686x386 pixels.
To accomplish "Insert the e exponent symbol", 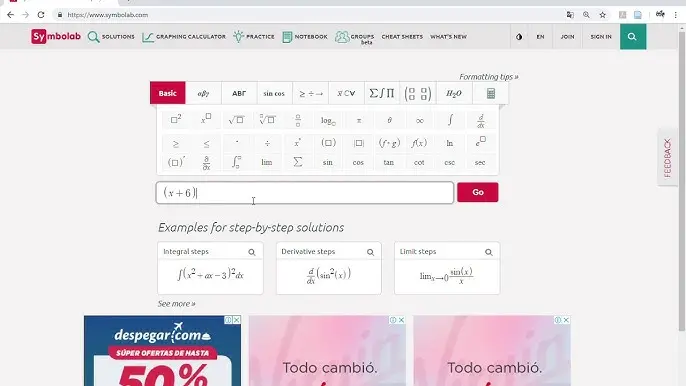I will 480,142.
